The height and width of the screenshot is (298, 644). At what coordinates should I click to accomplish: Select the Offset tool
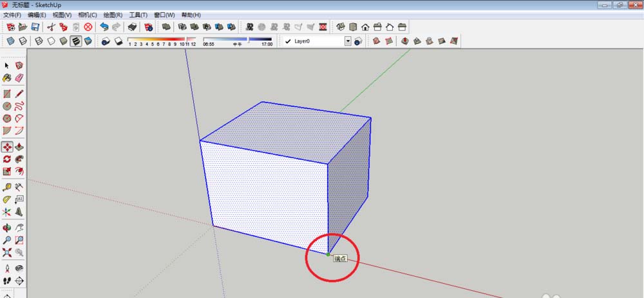click(19, 171)
